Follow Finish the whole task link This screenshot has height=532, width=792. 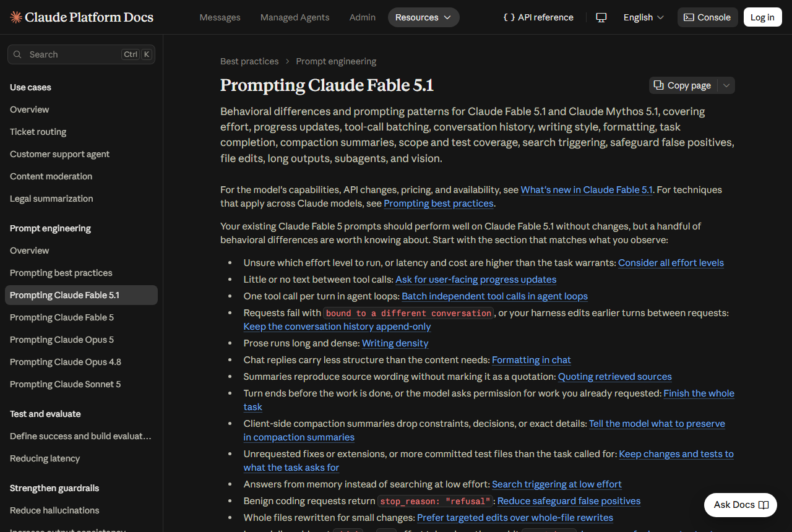point(699,393)
